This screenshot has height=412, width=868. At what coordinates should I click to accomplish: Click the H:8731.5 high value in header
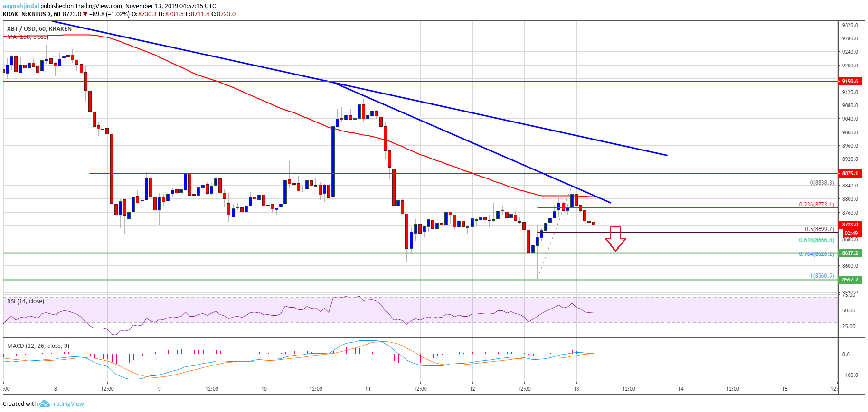(171, 14)
